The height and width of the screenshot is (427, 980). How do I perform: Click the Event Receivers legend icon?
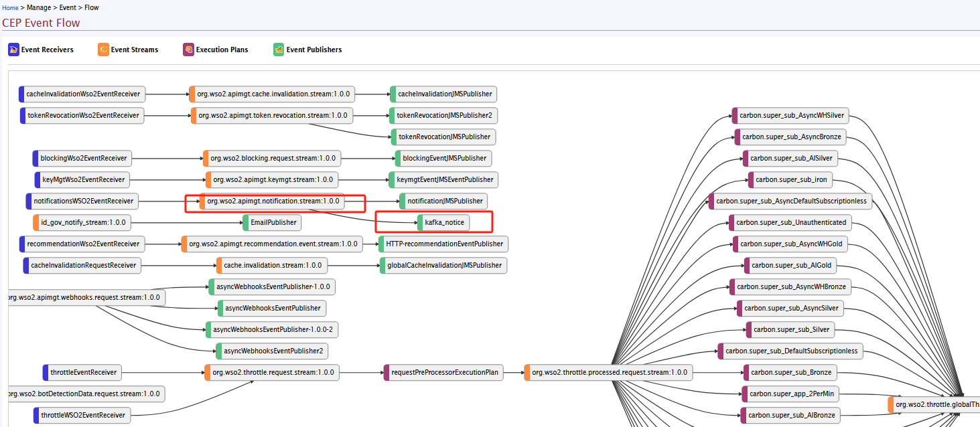point(13,50)
